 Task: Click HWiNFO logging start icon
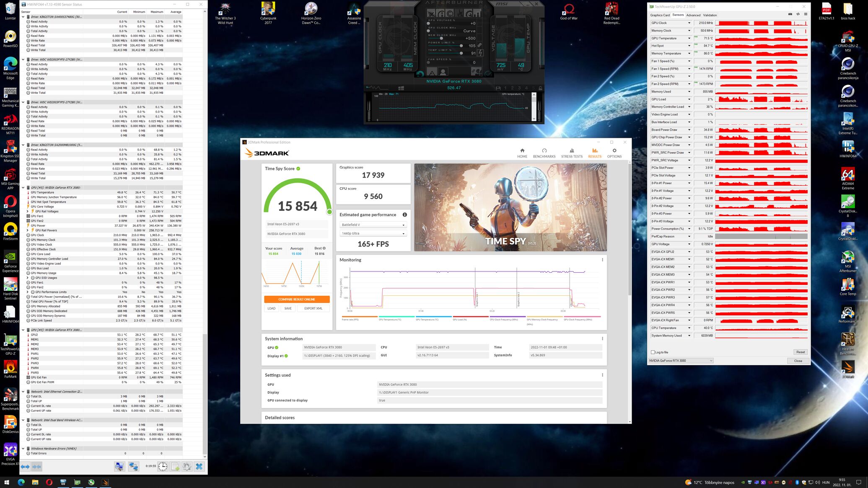pyautogui.click(x=175, y=466)
